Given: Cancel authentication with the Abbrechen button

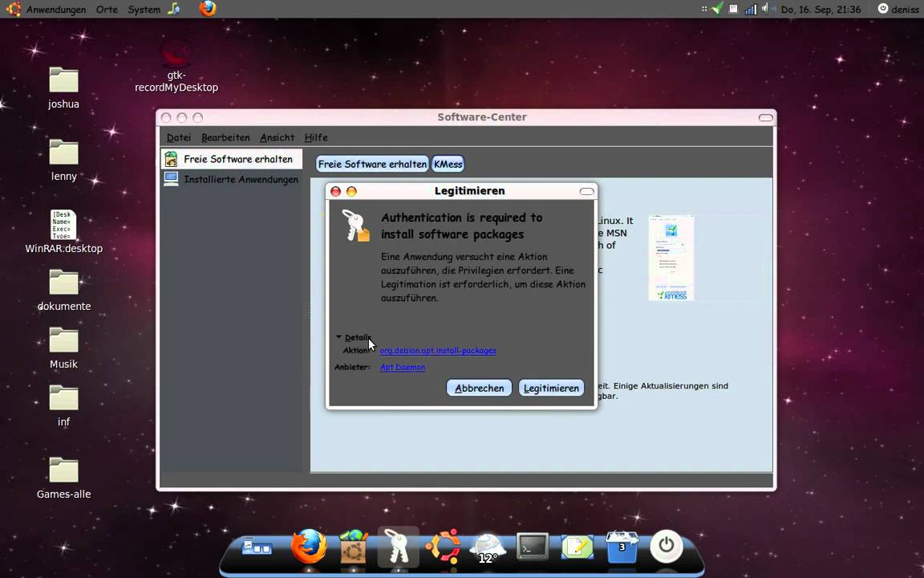Looking at the screenshot, I should click(x=479, y=388).
